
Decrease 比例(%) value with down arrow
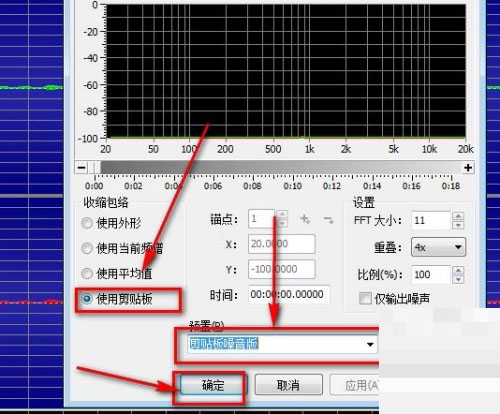pyautogui.click(x=458, y=279)
